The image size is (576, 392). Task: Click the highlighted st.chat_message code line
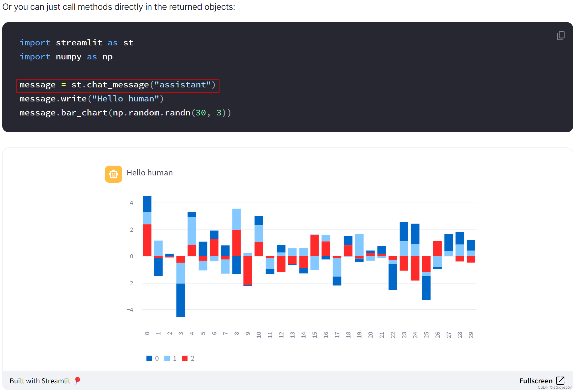(x=117, y=85)
